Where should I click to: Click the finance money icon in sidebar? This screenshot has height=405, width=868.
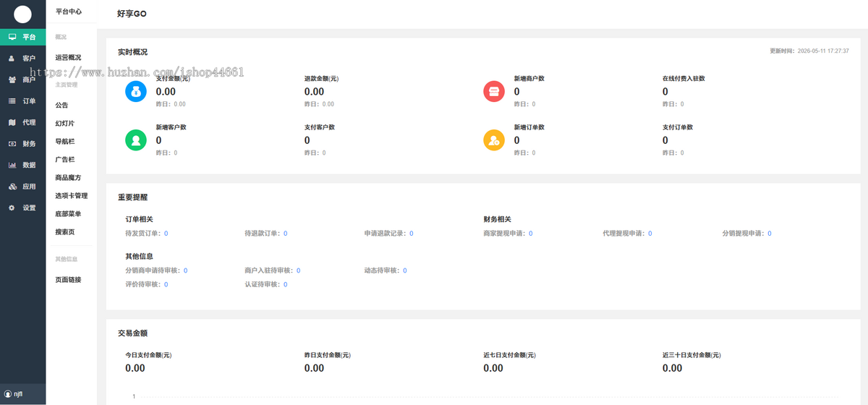(x=12, y=144)
